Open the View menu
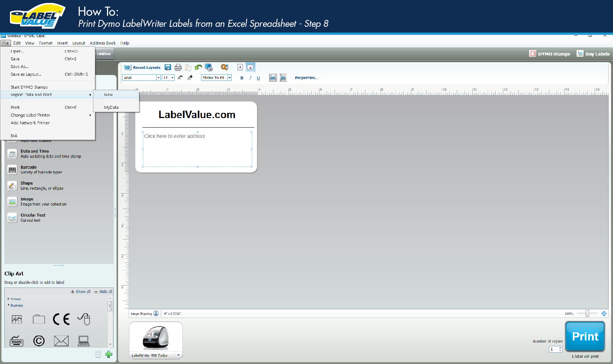Viewport: 613px width, 364px height. pyautogui.click(x=30, y=43)
